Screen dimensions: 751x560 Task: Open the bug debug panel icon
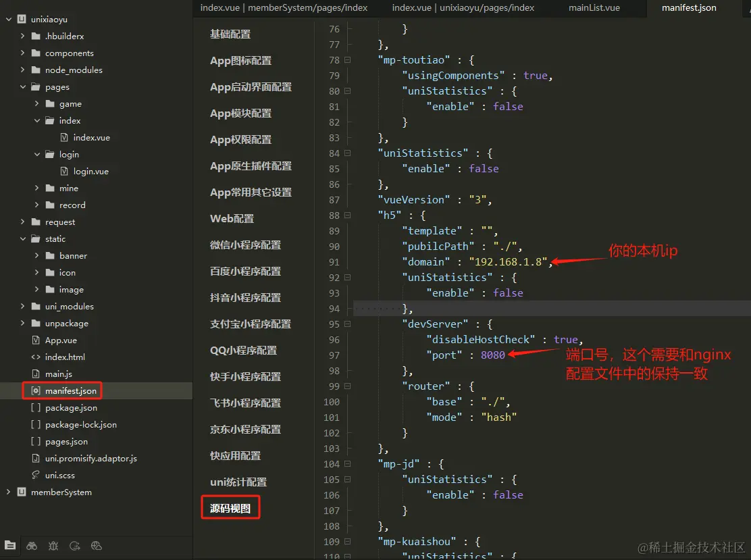(x=53, y=545)
